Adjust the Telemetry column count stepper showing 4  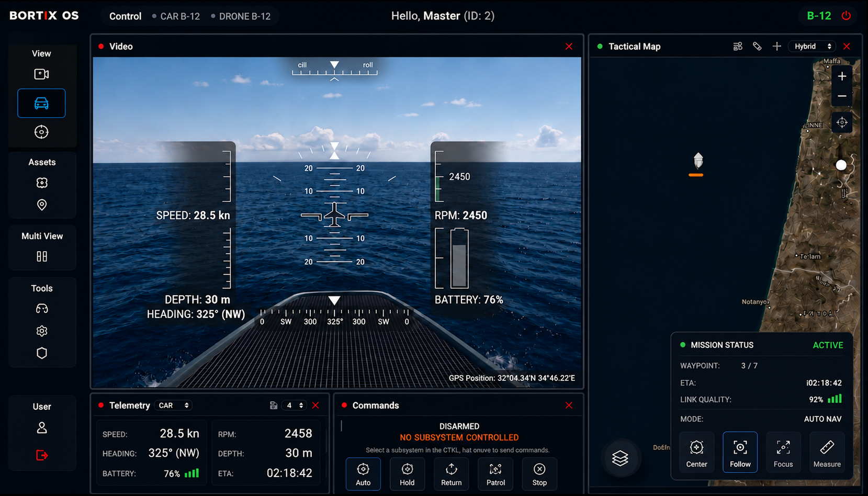[295, 405]
